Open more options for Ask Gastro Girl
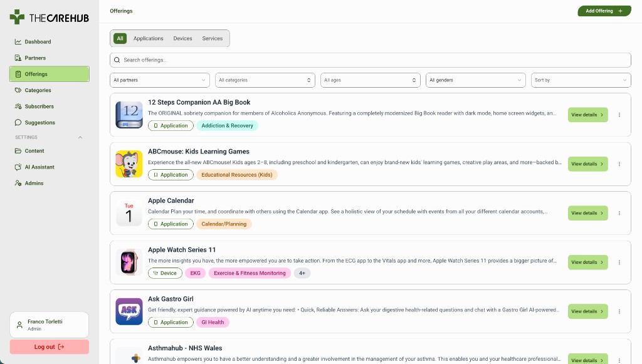 [x=619, y=311]
